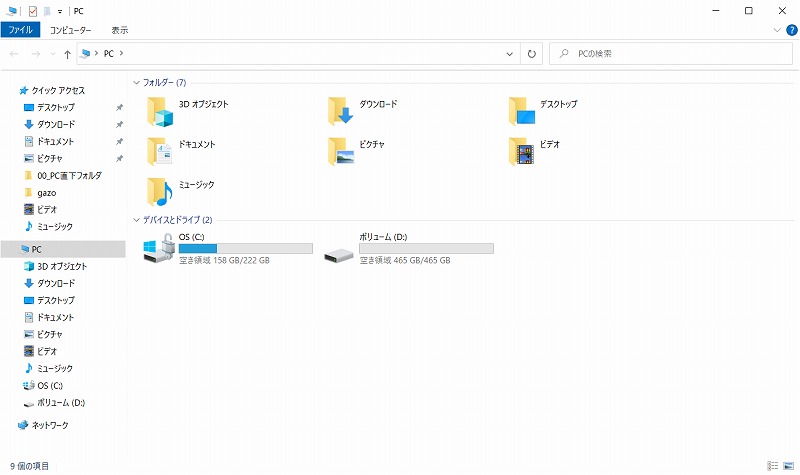Image resolution: width=800 pixels, height=475 pixels.
Task: Open the 3D オブジェクト folder icon
Action: click(x=160, y=112)
